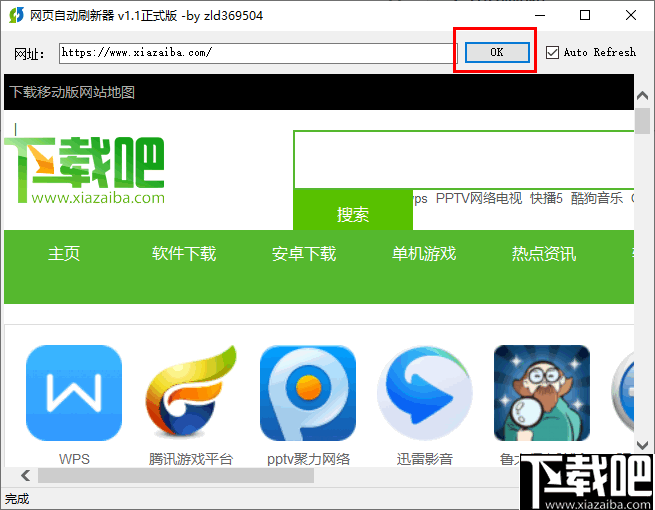
Task: Click the website search box
Action: (464, 160)
